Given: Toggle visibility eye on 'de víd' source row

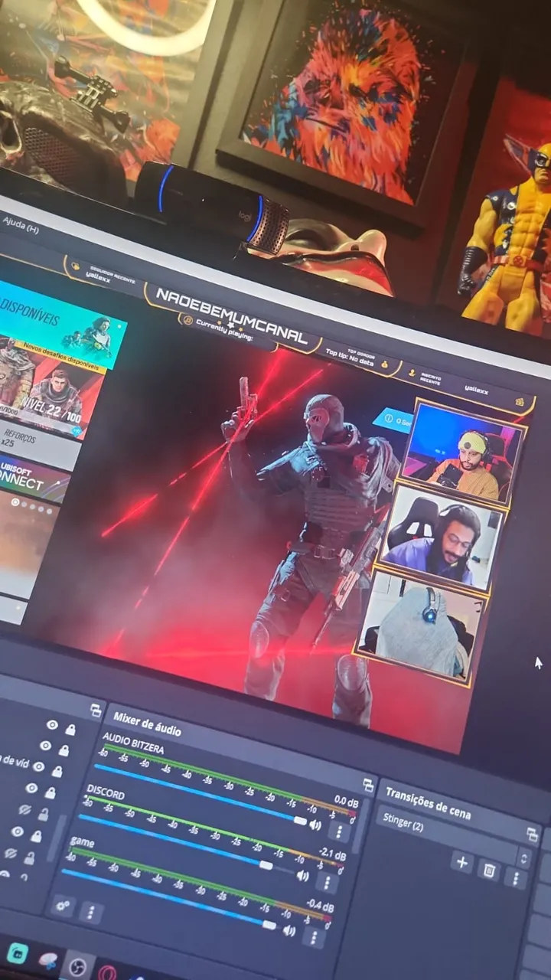Looking at the screenshot, I should point(39,766).
